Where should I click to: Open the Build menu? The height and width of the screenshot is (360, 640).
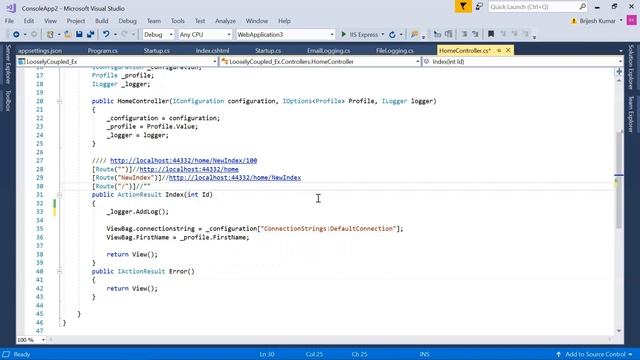[x=102, y=21]
